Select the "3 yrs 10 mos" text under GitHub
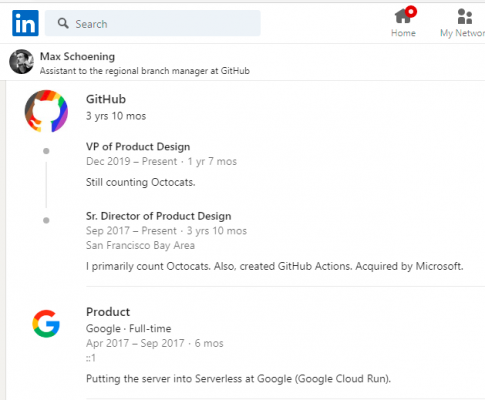The width and height of the screenshot is (485, 400). click(x=116, y=116)
